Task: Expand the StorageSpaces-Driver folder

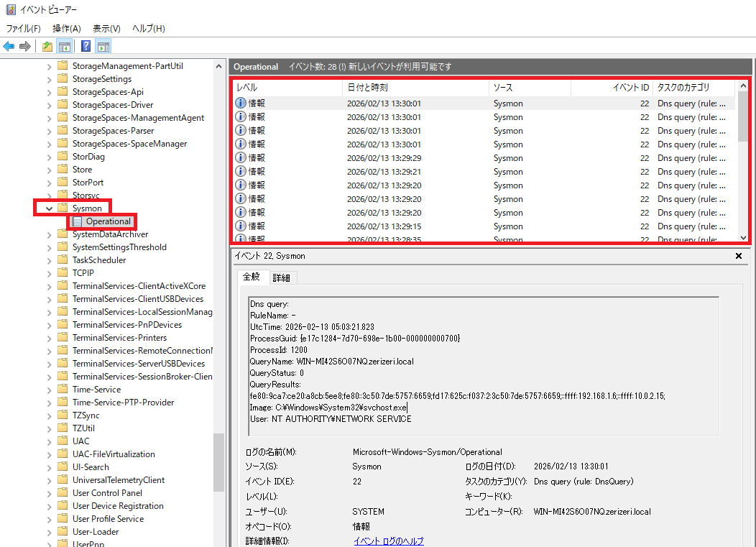Action: pyautogui.click(x=50, y=105)
